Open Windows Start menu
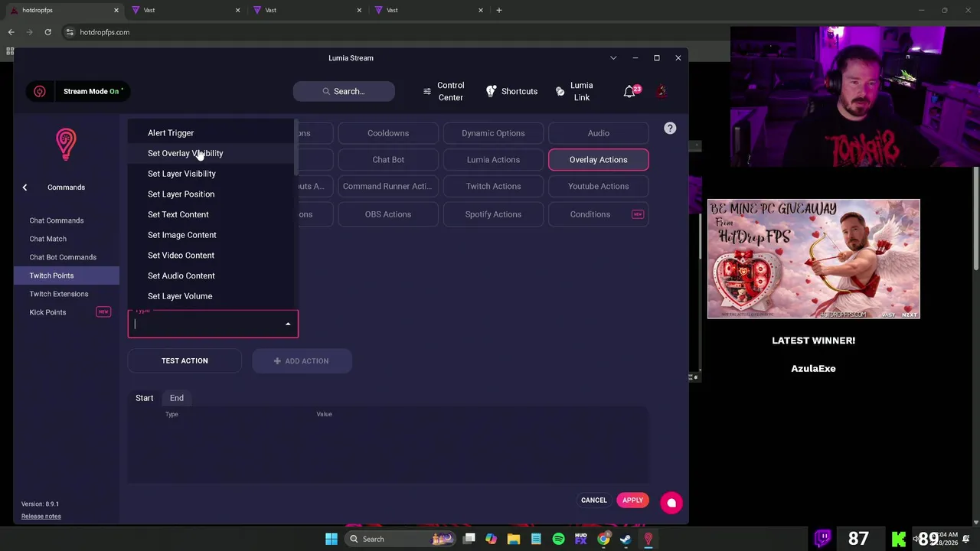The height and width of the screenshot is (551, 980). (332, 539)
